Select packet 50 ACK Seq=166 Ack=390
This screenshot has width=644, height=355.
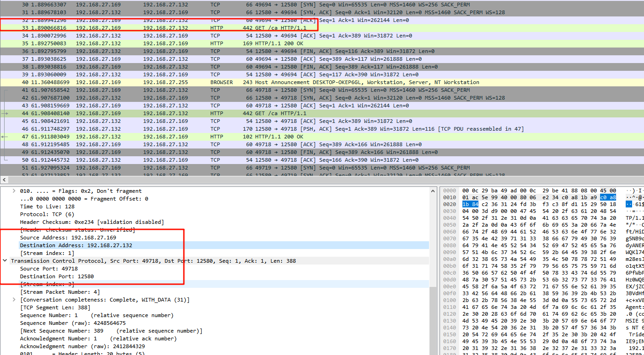coord(322,160)
